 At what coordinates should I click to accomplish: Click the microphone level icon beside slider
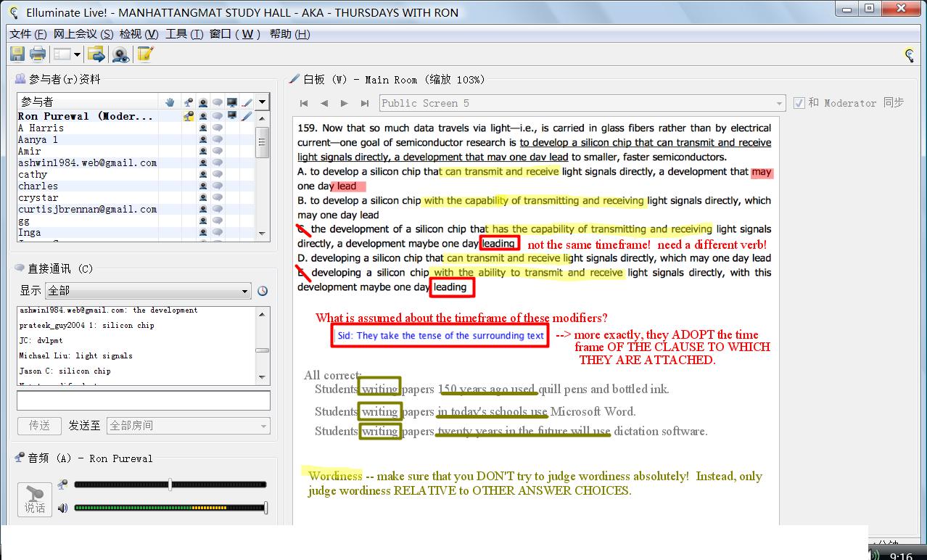pos(63,484)
